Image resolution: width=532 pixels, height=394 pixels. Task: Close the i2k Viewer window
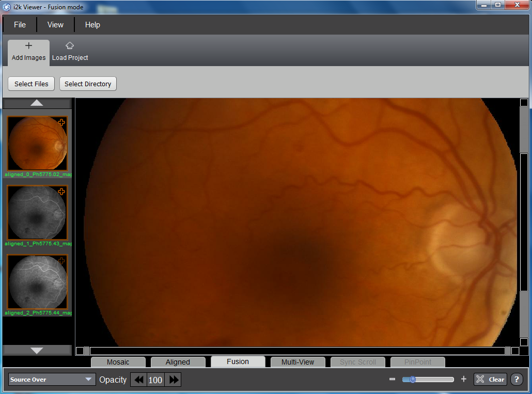(x=517, y=5)
